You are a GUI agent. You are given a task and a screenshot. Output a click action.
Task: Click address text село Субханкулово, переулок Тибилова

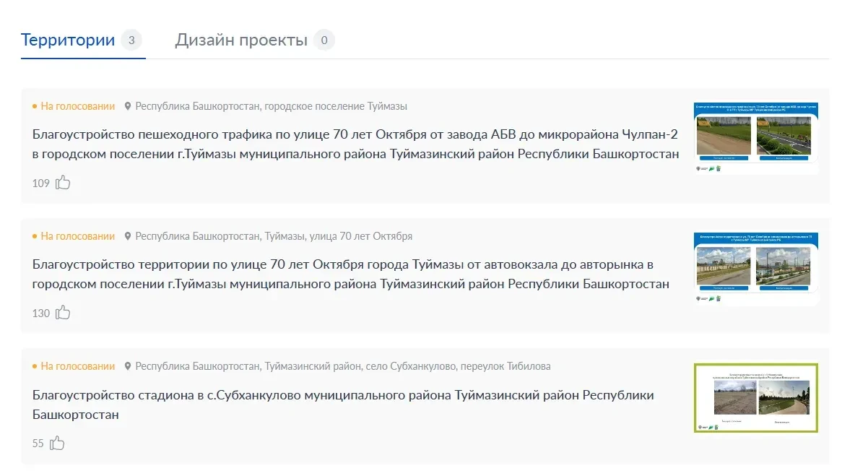(x=343, y=366)
